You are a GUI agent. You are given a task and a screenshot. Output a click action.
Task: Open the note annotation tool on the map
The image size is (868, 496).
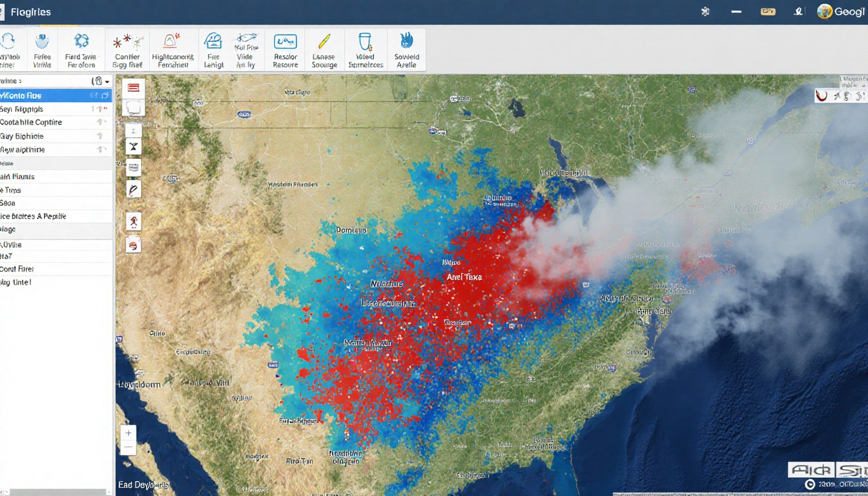click(x=134, y=108)
